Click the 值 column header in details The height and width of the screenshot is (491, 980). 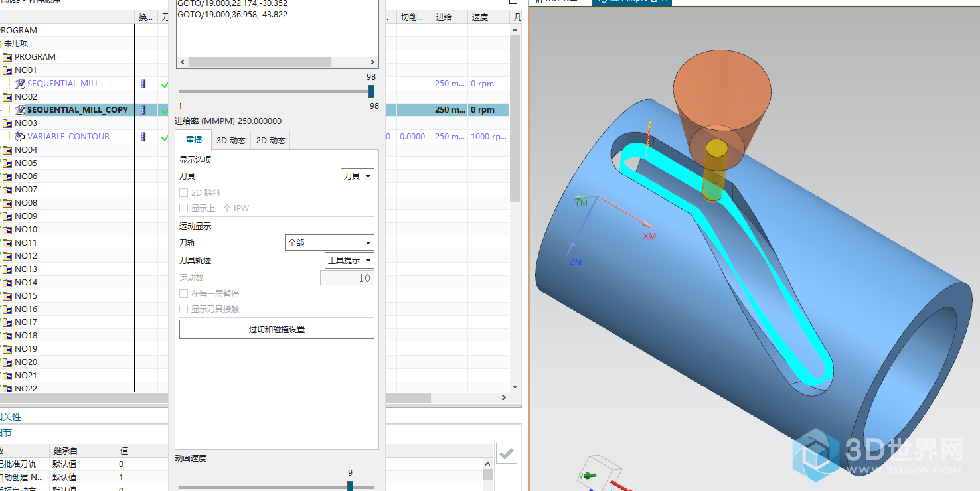142,451
